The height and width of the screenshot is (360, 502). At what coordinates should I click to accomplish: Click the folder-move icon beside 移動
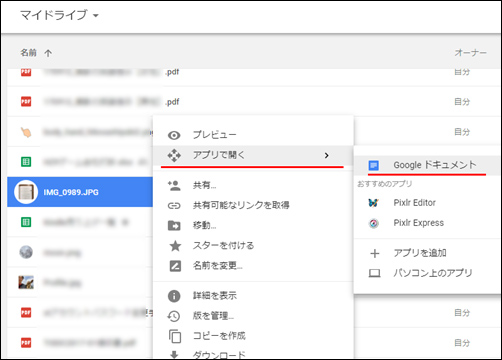click(x=174, y=226)
